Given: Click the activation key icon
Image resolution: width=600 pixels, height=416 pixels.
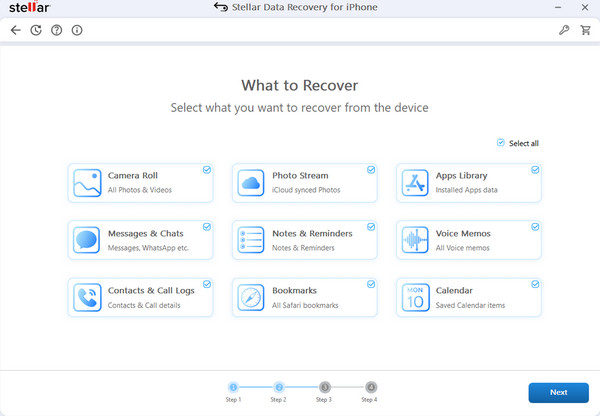Looking at the screenshot, I should click(x=564, y=30).
